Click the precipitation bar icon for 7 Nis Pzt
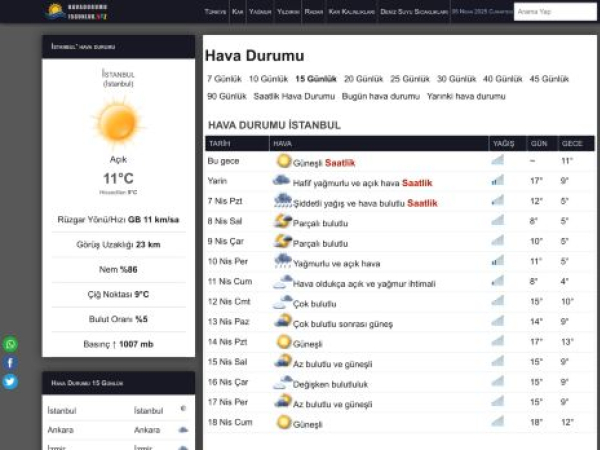 [x=498, y=200]
